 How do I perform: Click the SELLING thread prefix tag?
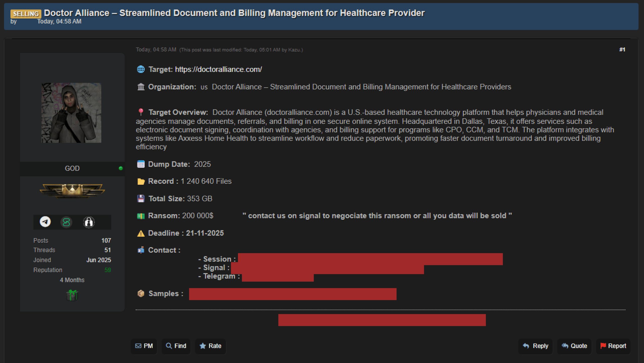tap(26, 14)
